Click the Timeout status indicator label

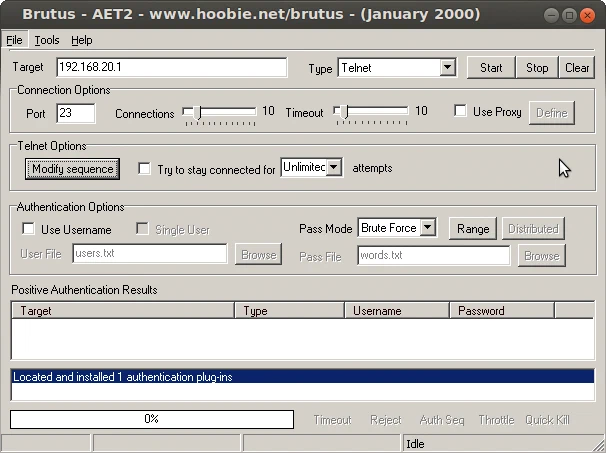tap(332, 420)
